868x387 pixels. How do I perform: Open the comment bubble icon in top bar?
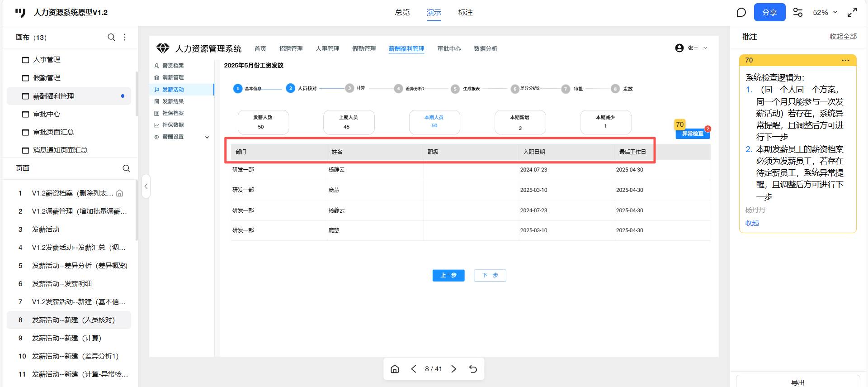click(x=741, y=12)
